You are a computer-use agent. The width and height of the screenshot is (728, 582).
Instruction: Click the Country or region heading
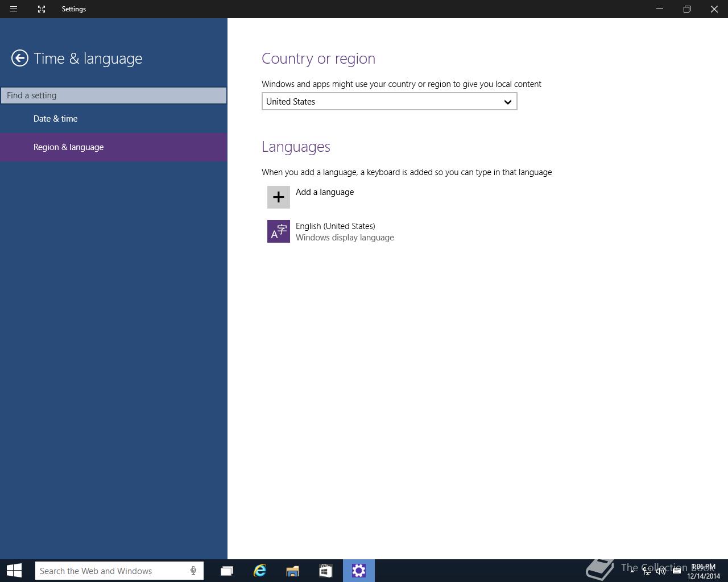pos(318,59)
